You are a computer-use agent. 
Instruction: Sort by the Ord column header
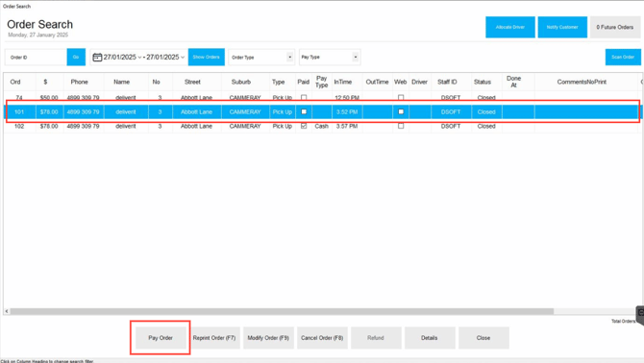[15, 82]
